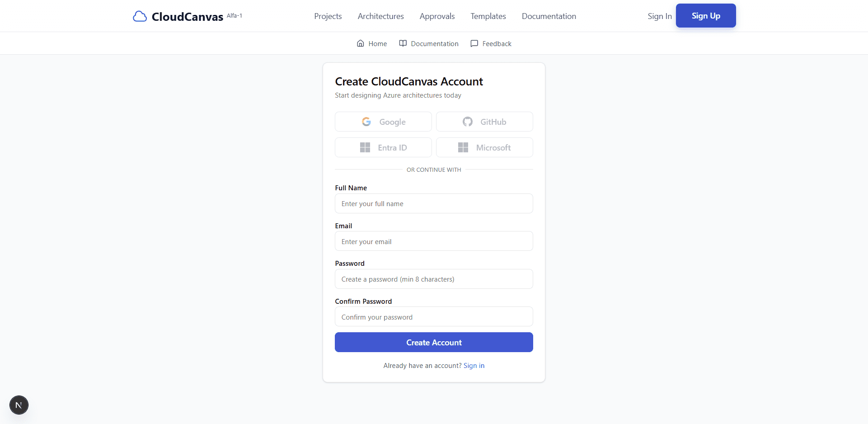Click the CloudCanvas cloud logo icon
Screen dimensions: 868x424
(x=140, y=16)
